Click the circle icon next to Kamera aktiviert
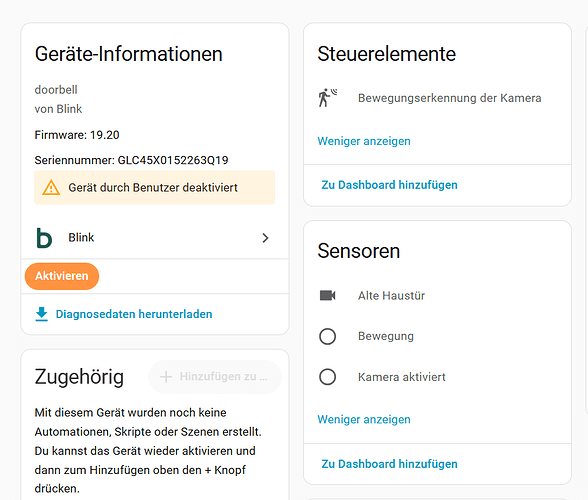This screenshot has width=588, height=500. tap(327, 377)
